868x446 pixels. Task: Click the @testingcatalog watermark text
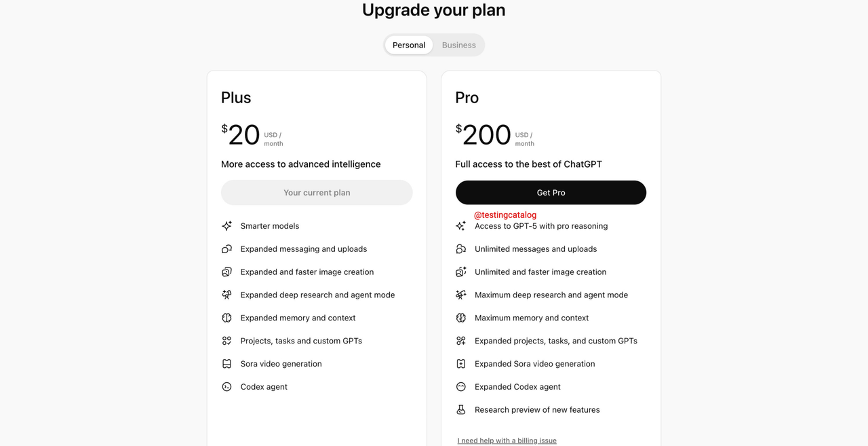point(505,215)
